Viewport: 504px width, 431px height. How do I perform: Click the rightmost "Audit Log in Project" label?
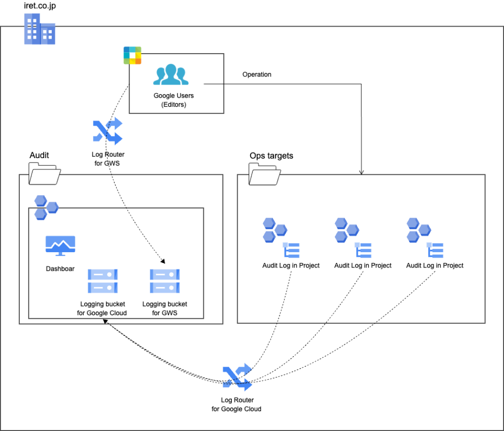pyautogui.click(x=435, y=265)
